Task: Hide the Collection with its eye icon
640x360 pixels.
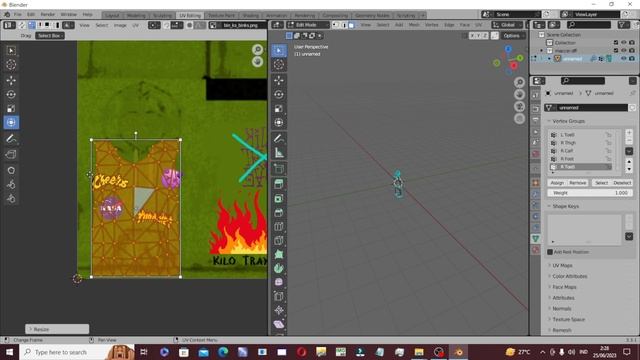Action: click(x=624, y=42)
